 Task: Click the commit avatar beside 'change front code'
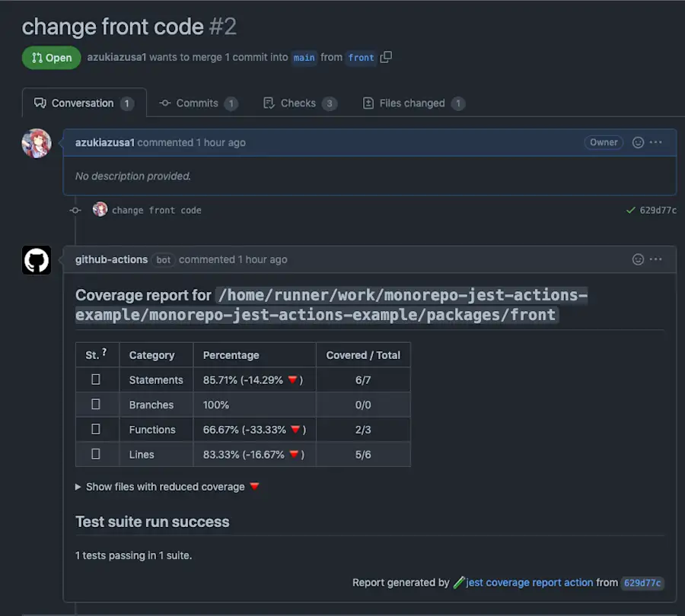[x=100, y=210]
